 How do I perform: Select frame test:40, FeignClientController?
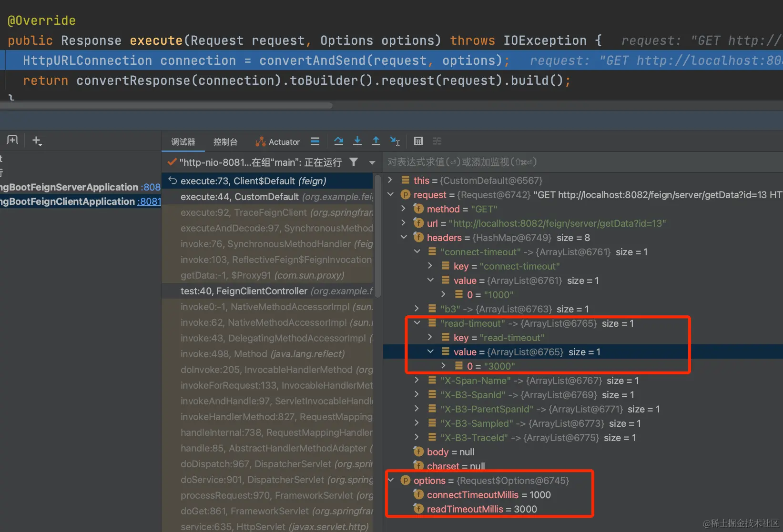268,291
